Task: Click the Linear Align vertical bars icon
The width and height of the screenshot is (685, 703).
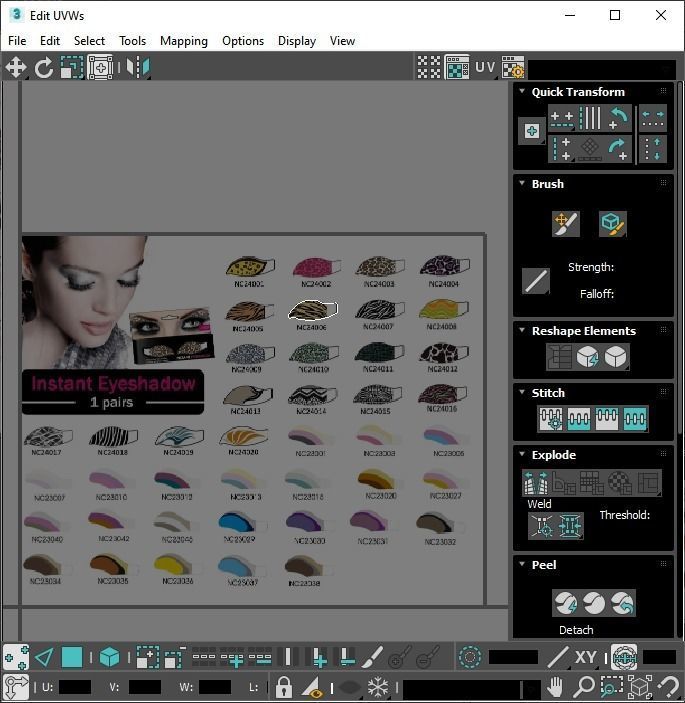Action: (x=590, y=118)
